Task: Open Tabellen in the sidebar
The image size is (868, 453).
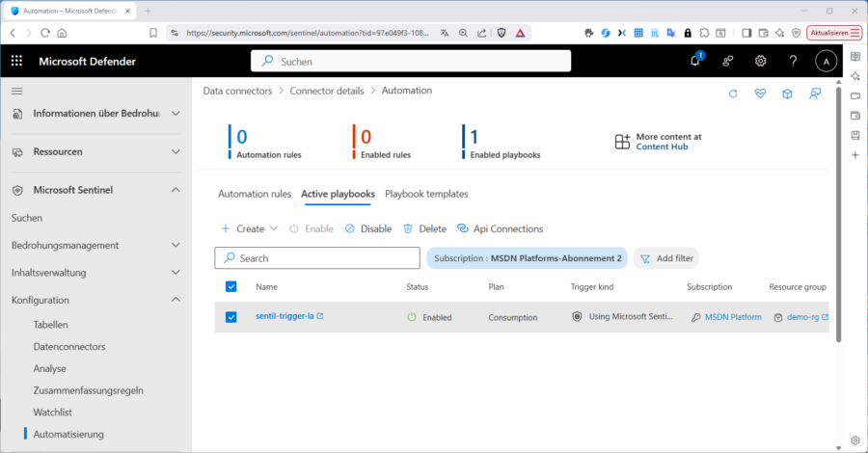Action: point(50,325)
